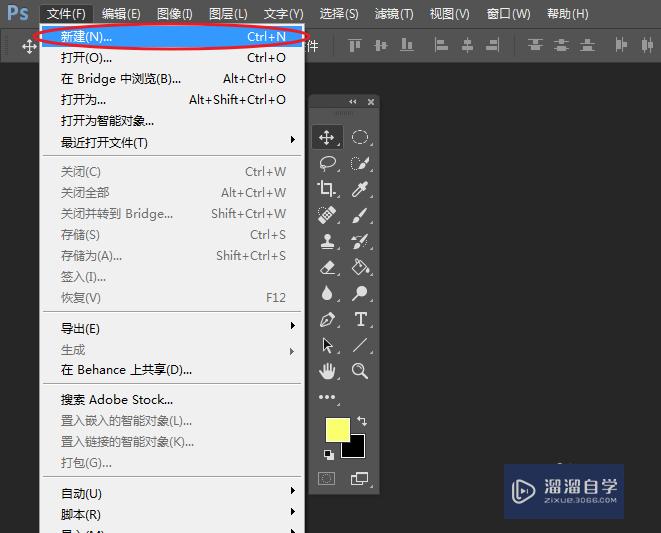
Task: Select the Eyedropper tool
Action: 360,189
